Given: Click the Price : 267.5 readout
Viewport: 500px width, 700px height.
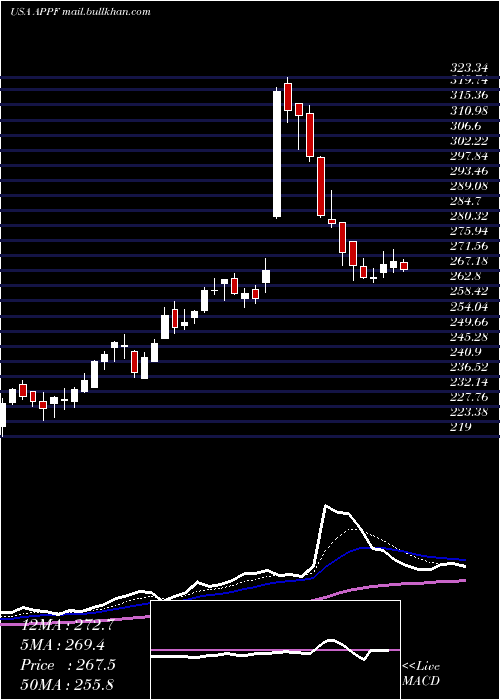Looking at the screenshot, I should coord(68,665).
